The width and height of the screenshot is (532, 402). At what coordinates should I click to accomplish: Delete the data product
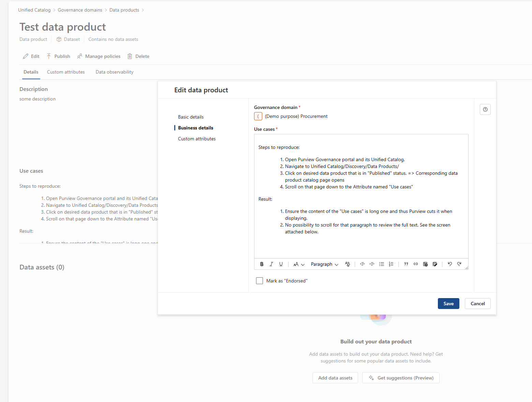click(138, 56)
